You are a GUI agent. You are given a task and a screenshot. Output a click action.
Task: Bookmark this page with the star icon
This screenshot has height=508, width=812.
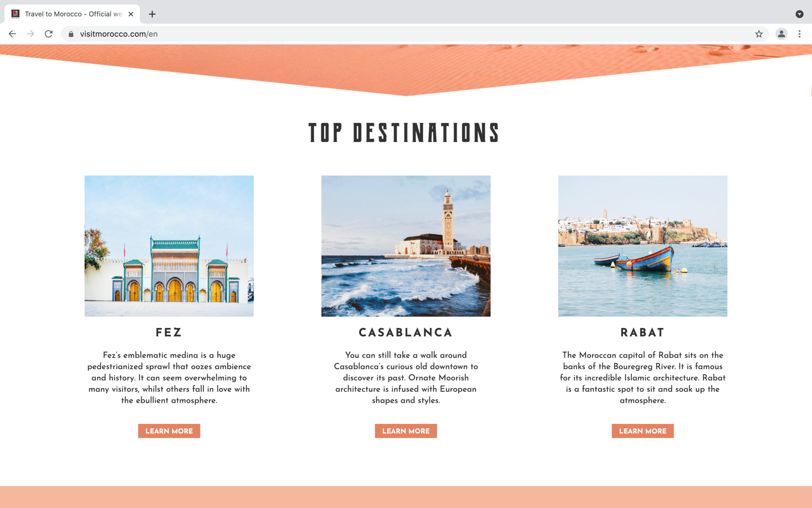tap(759, 34)
